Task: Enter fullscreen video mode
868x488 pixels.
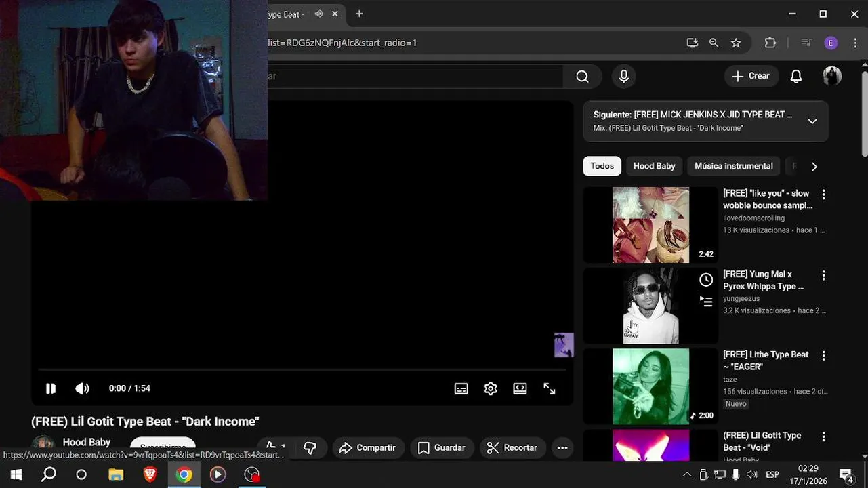Action: click(550, 388)
